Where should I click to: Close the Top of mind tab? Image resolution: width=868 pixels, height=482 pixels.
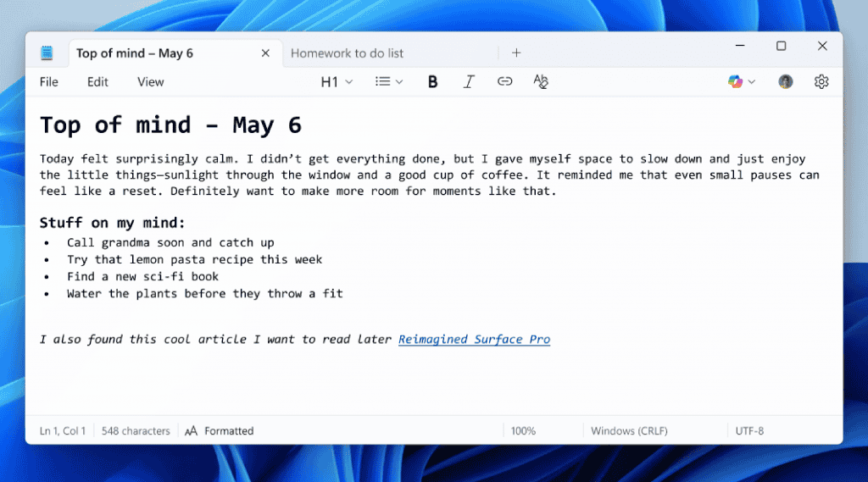[x=265, y=53]
